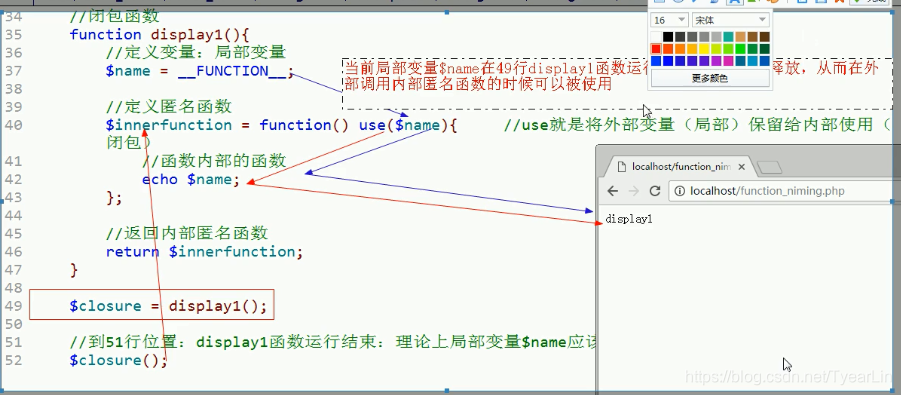
Task: Pick the white color swatch
Action: tap(656, 37)
